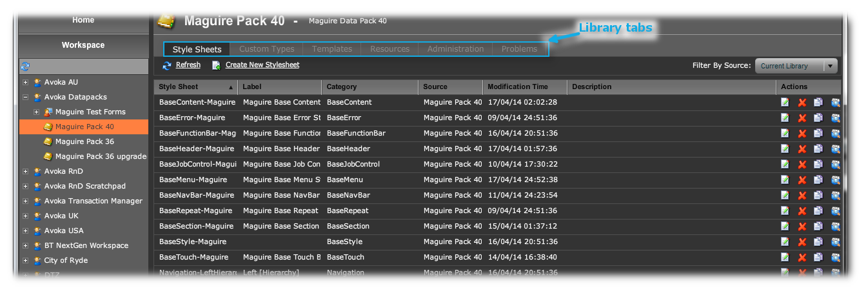Select the 'Maguire Base Content' label cell
The height and width of the screenshot is (297, 868).
282,102
